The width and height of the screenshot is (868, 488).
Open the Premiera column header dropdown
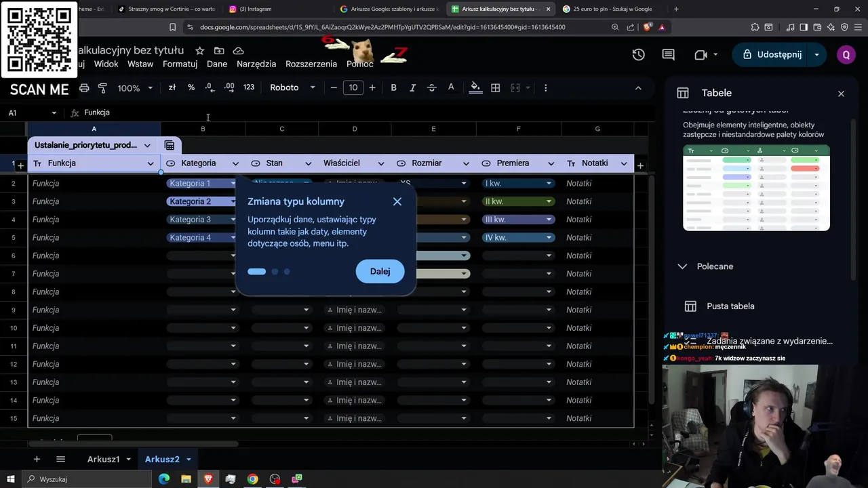[551, 163]
